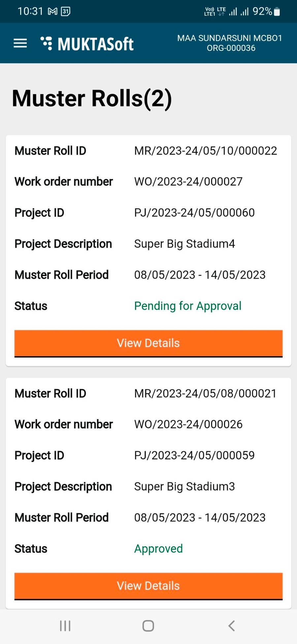Tap the ORG-000036 organization ID
Screen dimensions: 297x644
(x=231, y=48)
